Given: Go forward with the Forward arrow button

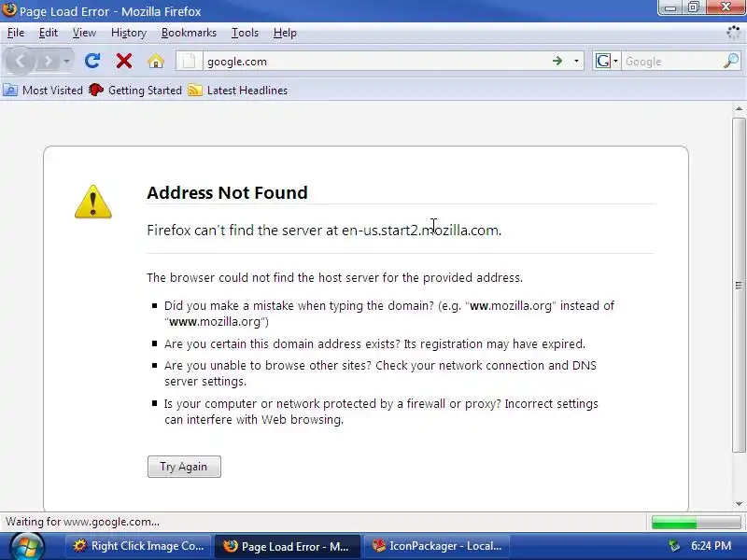Looking at the screenshot, I should click(x=49, y=61).
